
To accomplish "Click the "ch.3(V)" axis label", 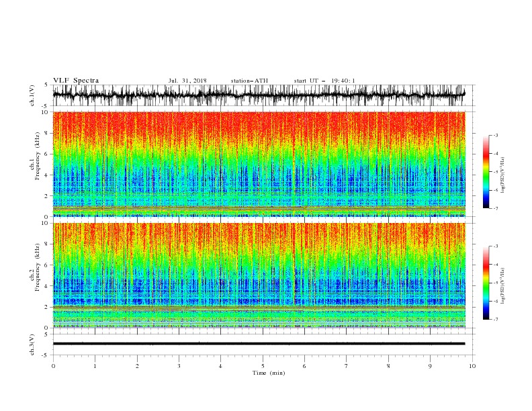I will click(32, 345).
